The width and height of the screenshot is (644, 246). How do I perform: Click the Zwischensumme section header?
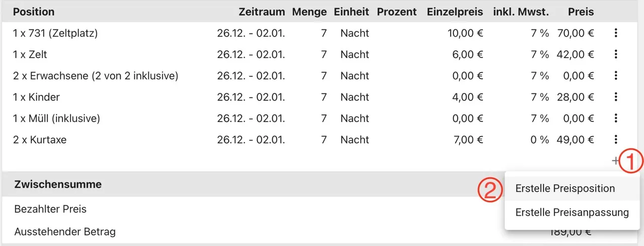click(58, 184)
